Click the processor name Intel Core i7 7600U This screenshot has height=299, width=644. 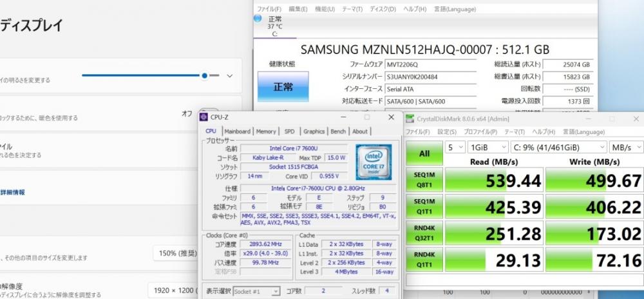pyautogui.click(x=294, y=148)
